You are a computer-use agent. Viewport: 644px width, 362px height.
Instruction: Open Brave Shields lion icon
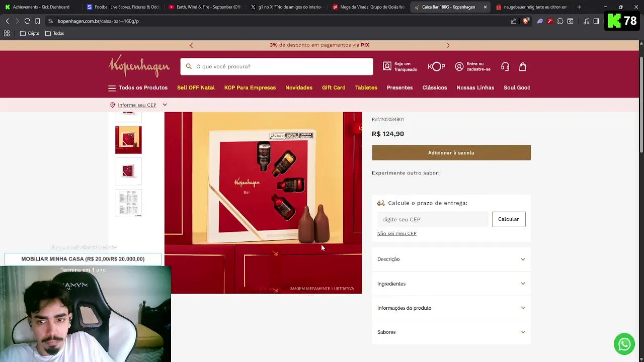(x=526, y=21)
